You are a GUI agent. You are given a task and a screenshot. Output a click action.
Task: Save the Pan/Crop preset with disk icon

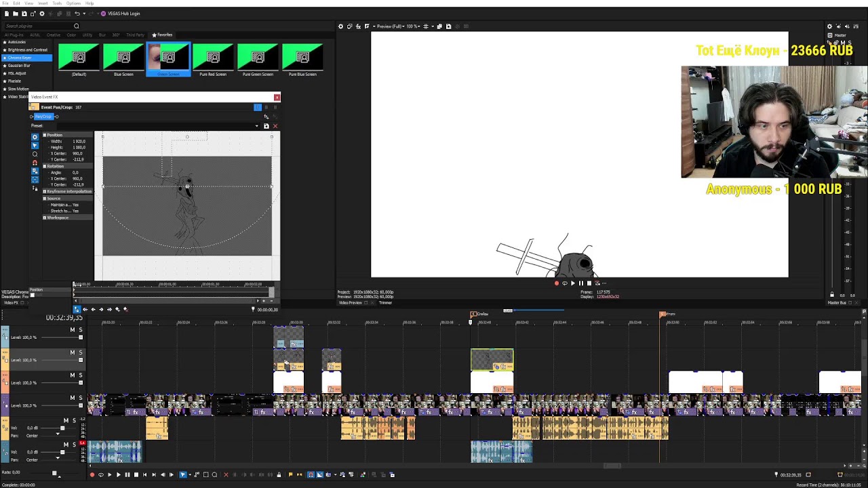[x=266, y=126]
